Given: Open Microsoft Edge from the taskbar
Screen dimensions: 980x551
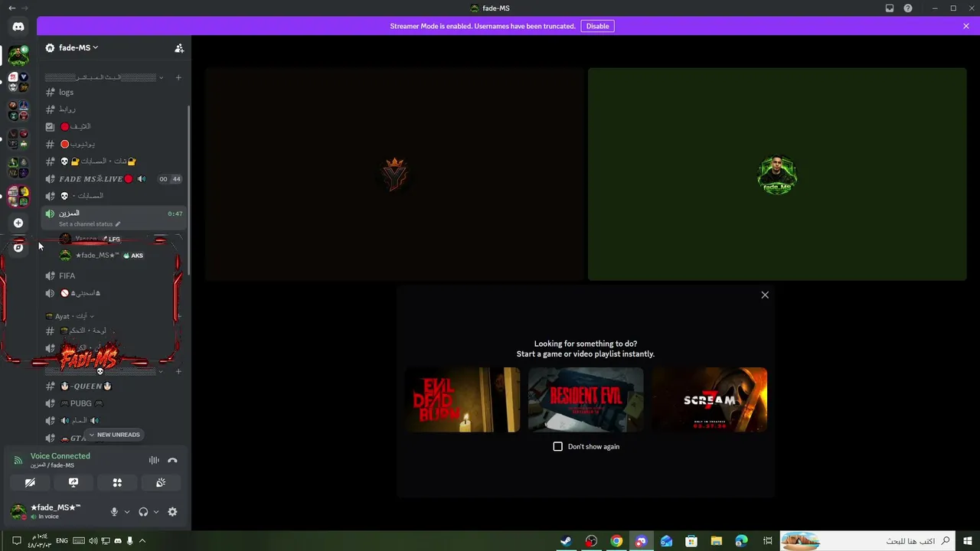Looking at the screenshot, I should pos(741,541).
